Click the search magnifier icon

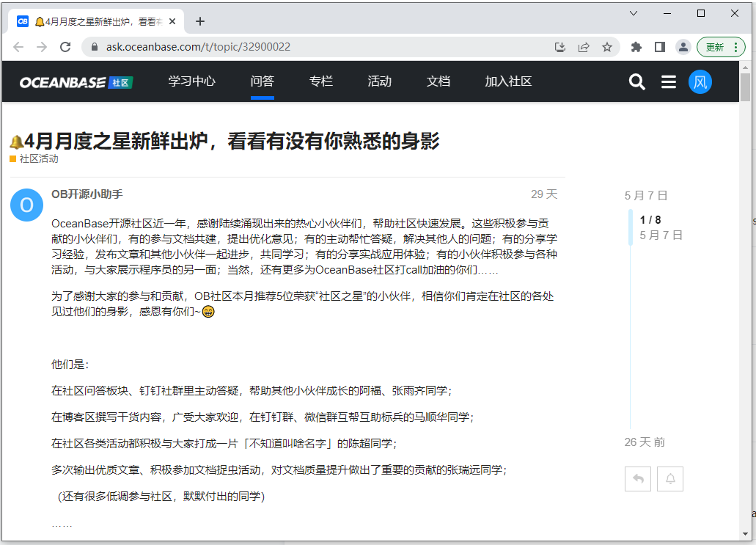pos(637,81)
